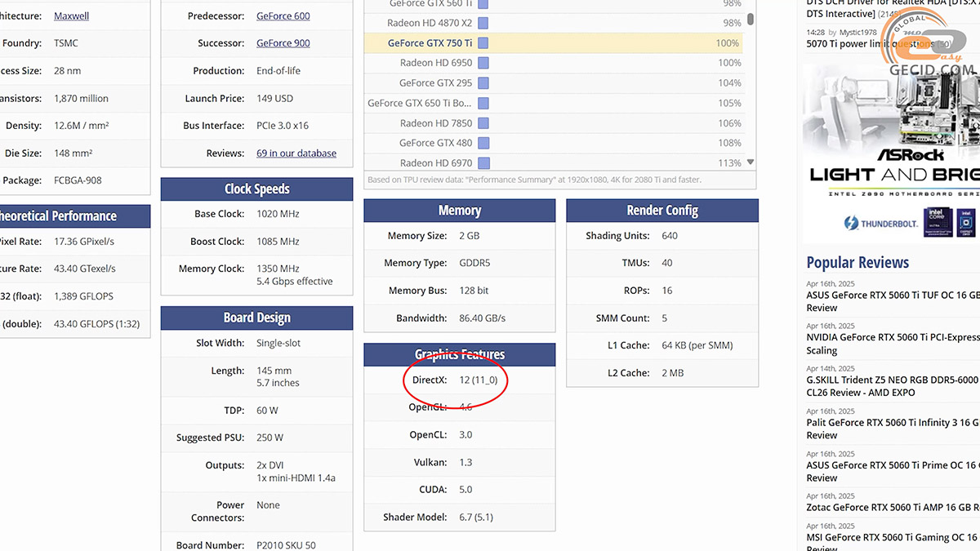The height and width of the screenshot is (551, 980).
Task: Click the L2 Cache value 2 MB
Action: [673, 372]
